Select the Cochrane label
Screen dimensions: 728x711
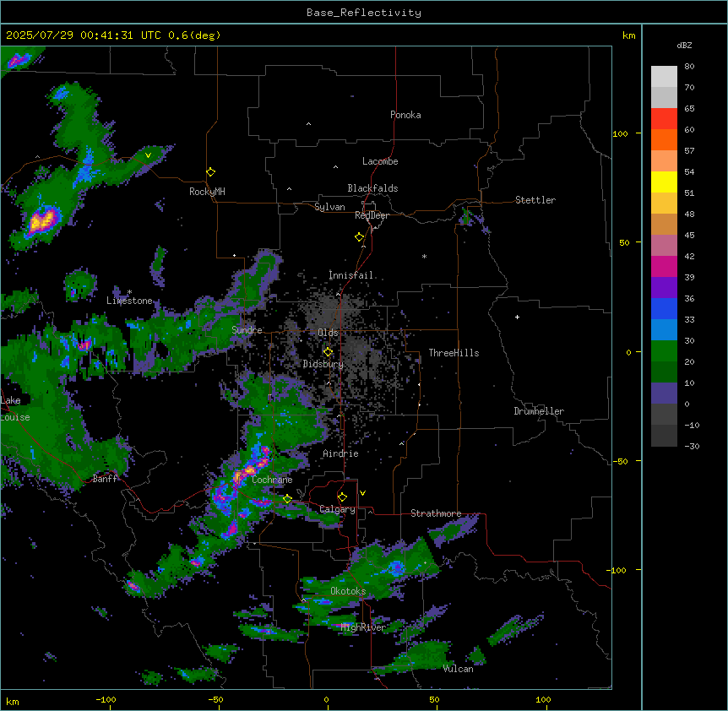[272, 480]
